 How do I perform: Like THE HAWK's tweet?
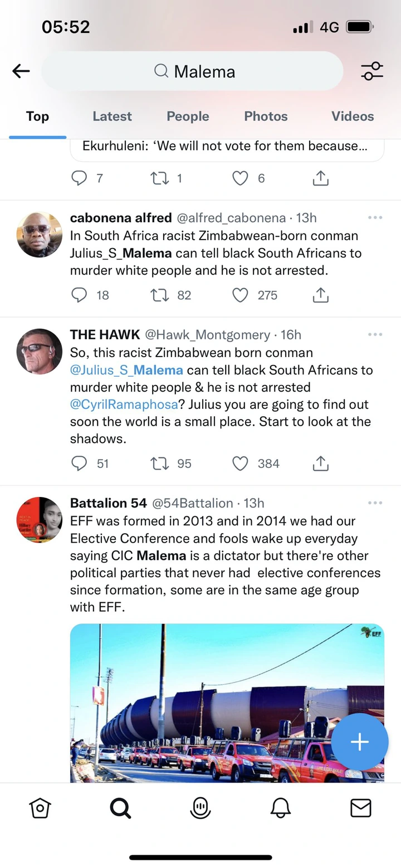(x=240, y=464)
